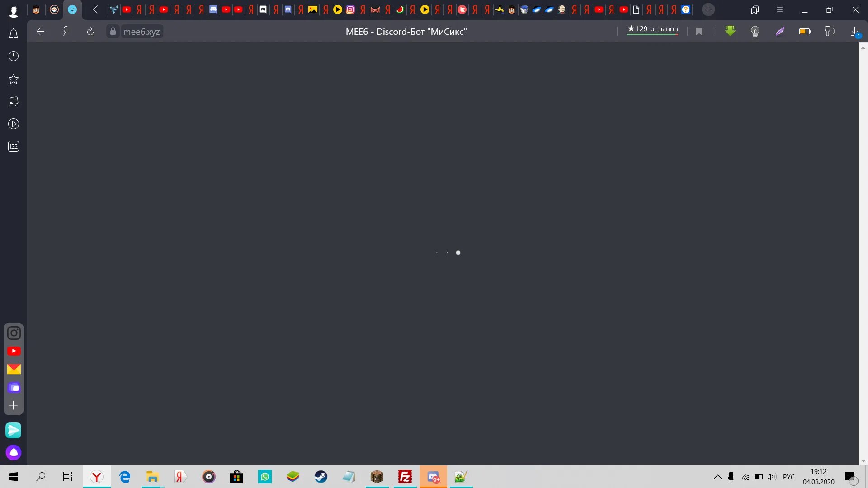
Task: Show the site lock security info
Action: tap(113, 31)
